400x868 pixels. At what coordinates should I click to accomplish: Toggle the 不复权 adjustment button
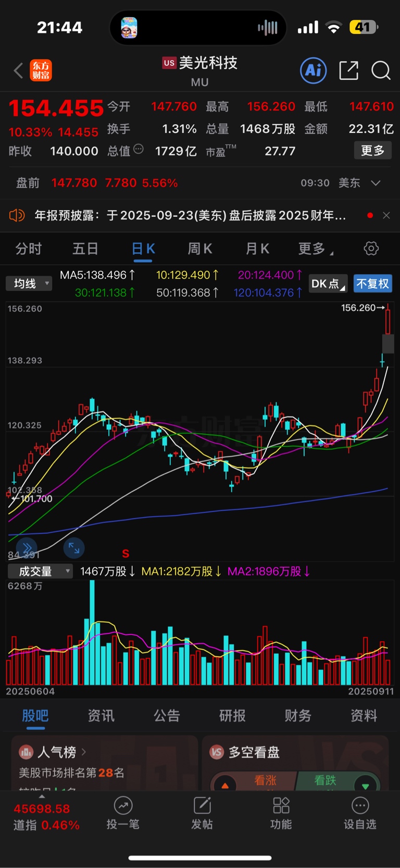(x=372, y=284)
